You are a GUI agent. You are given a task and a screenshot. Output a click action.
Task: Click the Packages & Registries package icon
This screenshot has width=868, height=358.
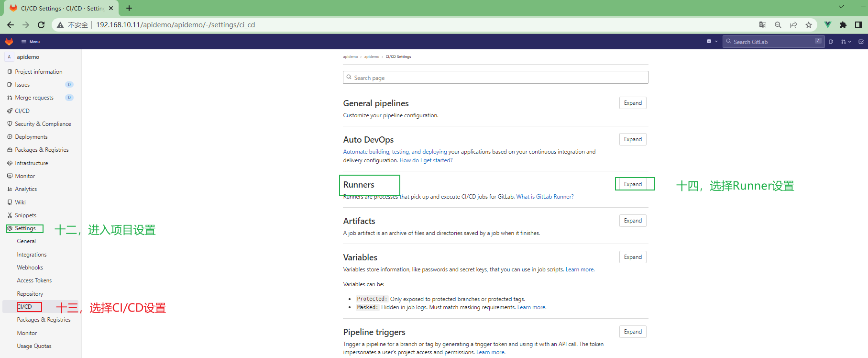tap(10, 150)
